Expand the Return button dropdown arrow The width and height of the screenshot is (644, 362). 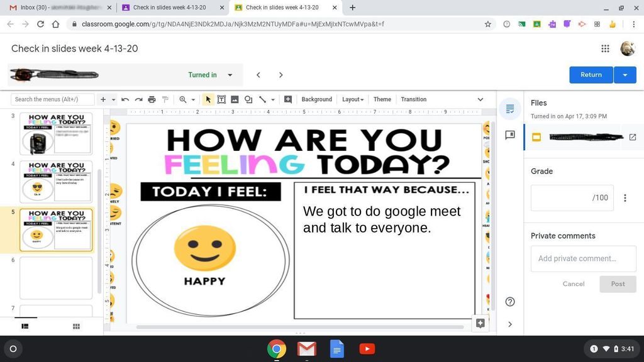point(625,75)
